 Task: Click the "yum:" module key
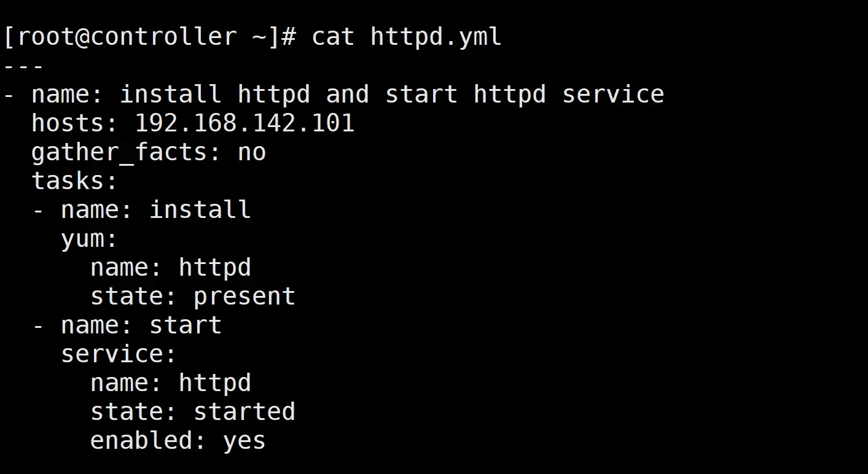90,239
